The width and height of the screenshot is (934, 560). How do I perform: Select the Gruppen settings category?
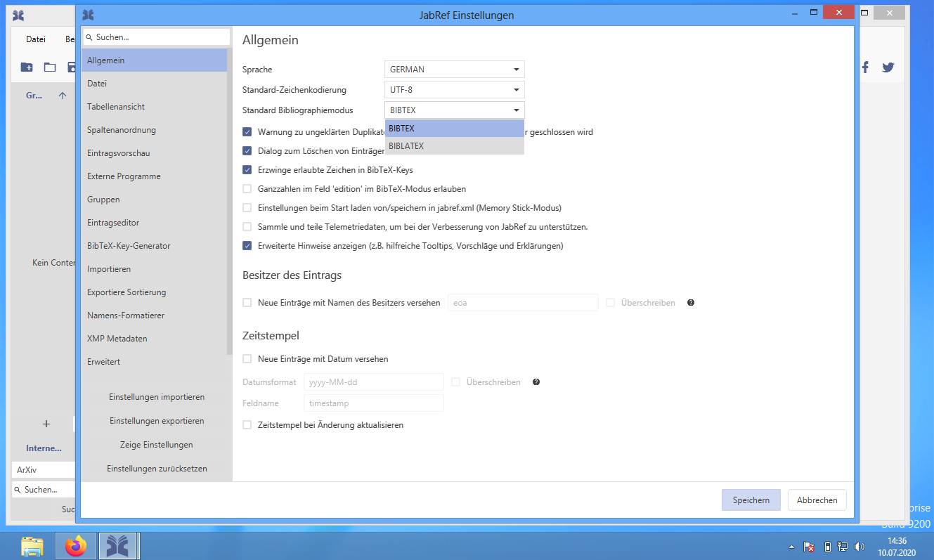[154, 200]
